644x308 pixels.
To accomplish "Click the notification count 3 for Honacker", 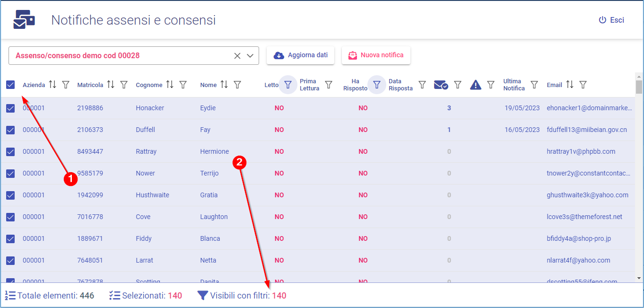I will pyautogui.click(x=449, y=108).
